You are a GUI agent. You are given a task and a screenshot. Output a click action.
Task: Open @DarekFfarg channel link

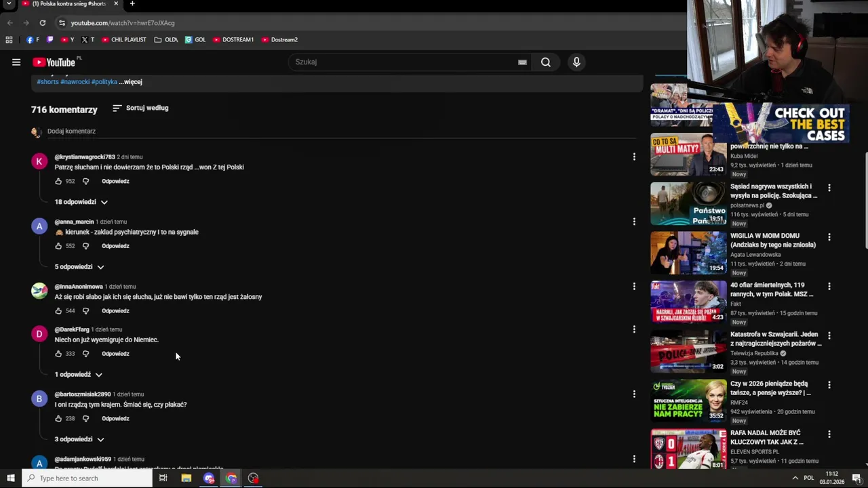click(x=72, y=329)
